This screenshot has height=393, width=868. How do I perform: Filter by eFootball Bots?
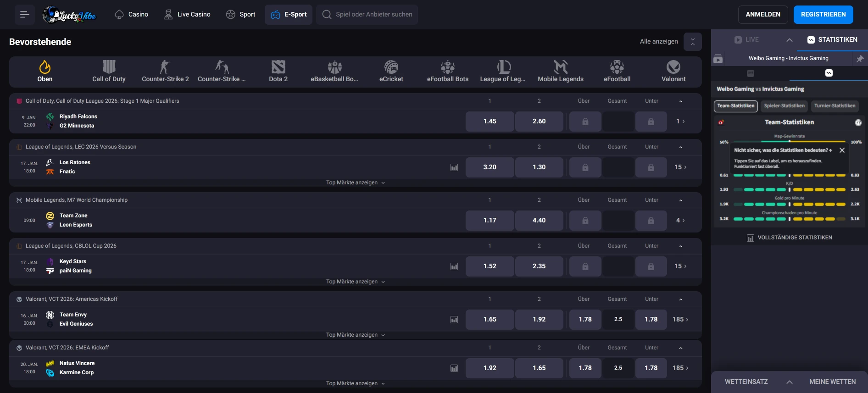447,72
